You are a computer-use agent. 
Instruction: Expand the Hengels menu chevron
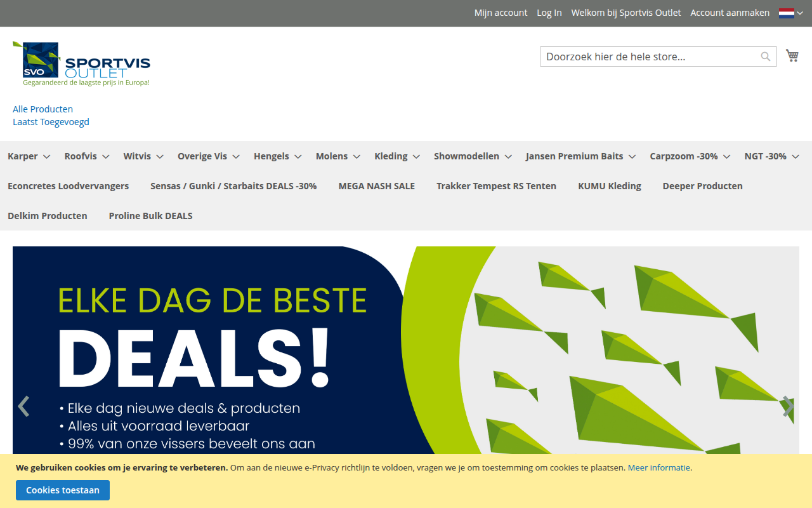tap(298, 157)
